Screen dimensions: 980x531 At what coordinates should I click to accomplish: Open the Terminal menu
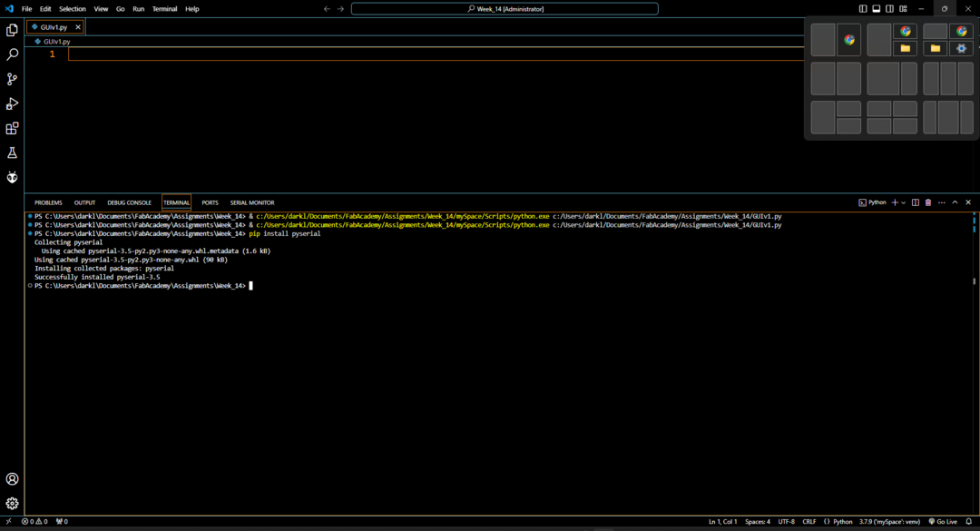tap(164, 9)
